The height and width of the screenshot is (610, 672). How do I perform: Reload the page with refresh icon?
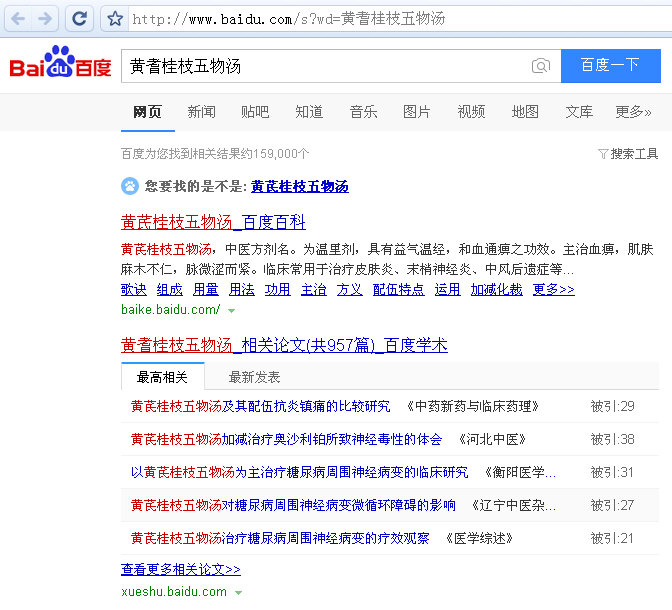click(80, 18)
